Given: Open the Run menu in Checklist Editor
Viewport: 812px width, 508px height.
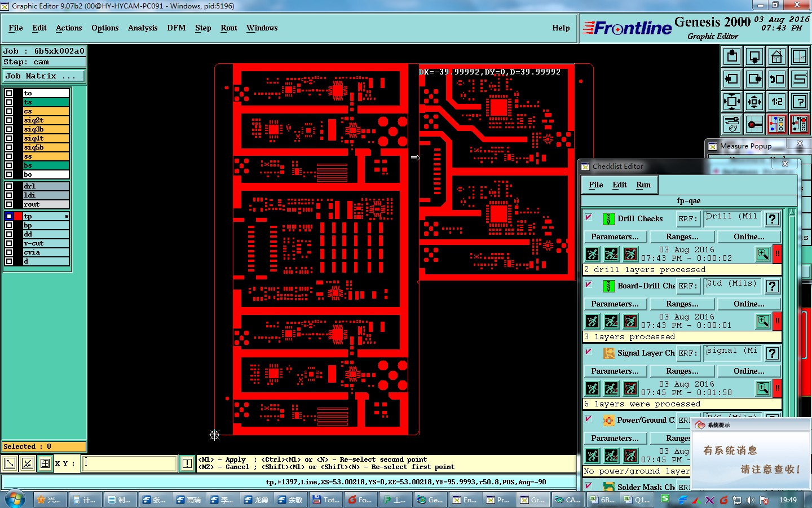Looking at the screenshot, I should tap(643, 185).
